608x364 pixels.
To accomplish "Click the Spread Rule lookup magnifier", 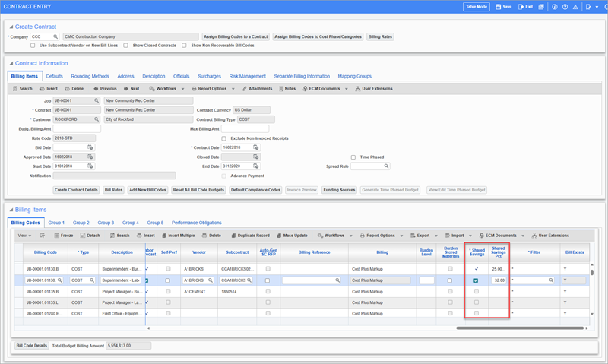I will click(386, 166).
